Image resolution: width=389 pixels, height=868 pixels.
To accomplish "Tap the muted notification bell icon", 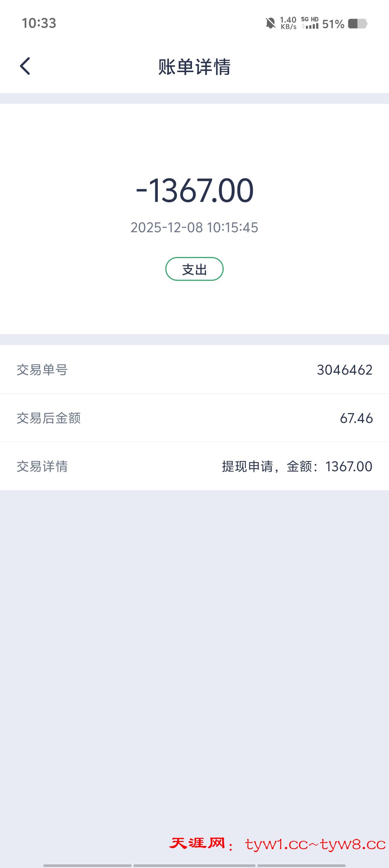I will (270, 24).
